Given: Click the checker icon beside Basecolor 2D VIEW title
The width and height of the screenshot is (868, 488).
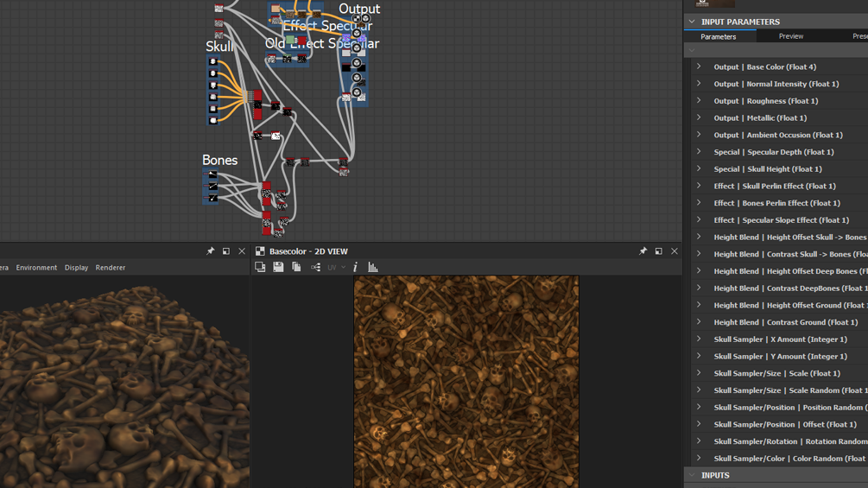Looking at the screenshot, I should [260, 251].
